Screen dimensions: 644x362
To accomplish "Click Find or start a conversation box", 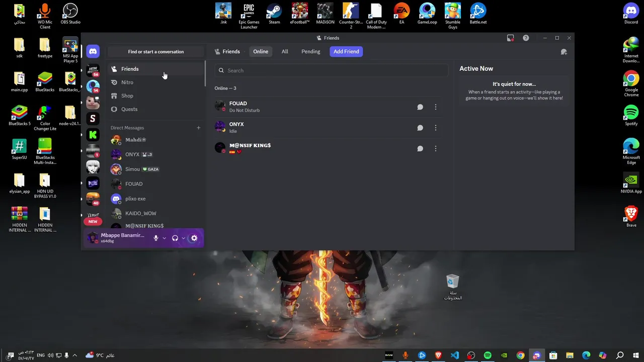I will click(156, 51).
